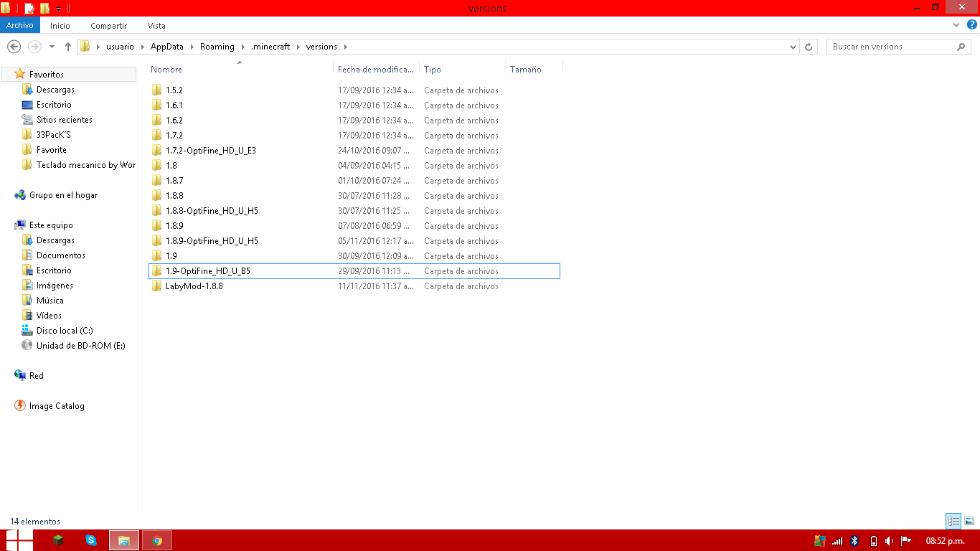This screenshot has width=980, height=551.
Task: Open Minecraft from the taskbar
Action: coord(58,540)
